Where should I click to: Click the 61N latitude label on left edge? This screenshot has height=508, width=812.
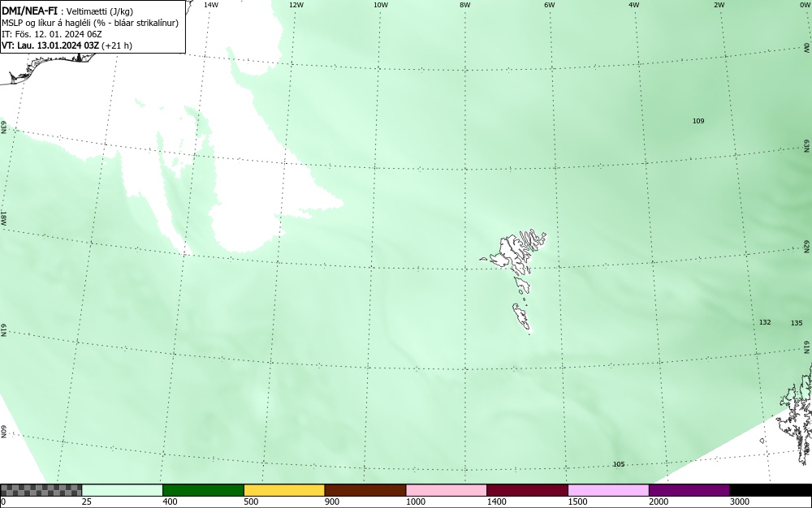coord(3,330)
